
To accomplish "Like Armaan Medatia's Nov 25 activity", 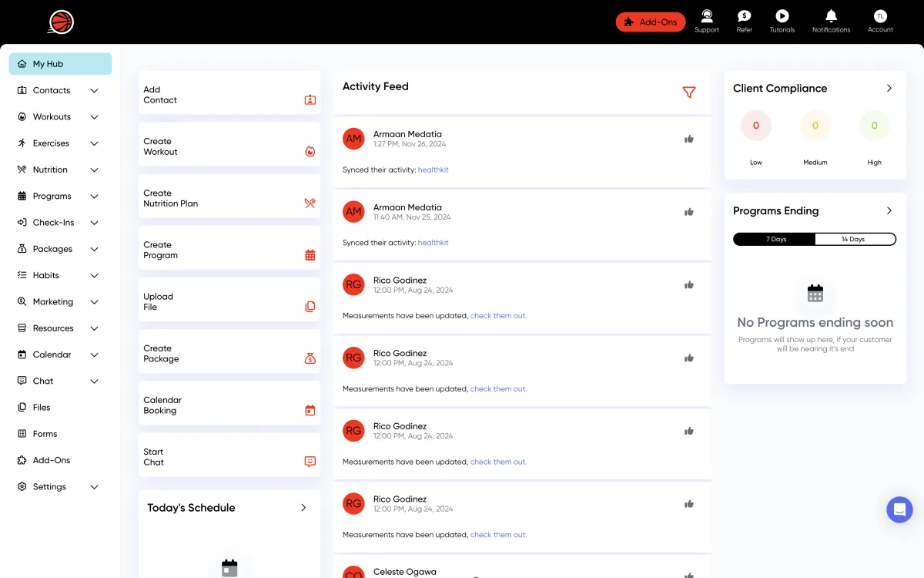I will click(x=689, y=212).
